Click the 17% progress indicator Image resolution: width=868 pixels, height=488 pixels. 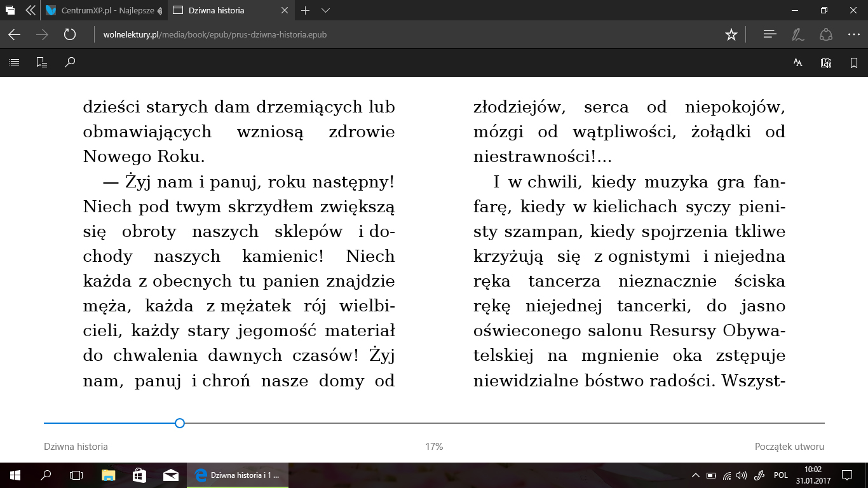434,447
